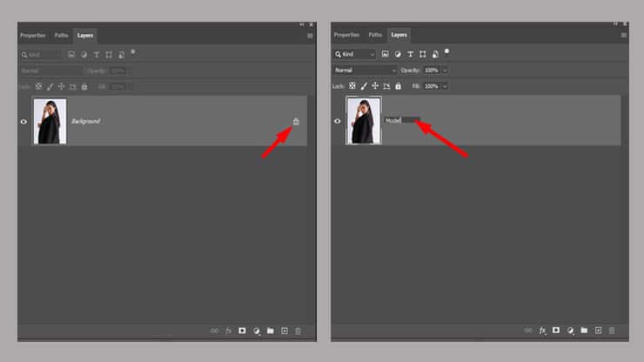Image resolution: width=644 pixels, height=362 pixels.
Task: Select Background layer thumbnail
Action: tap(50, 121)
